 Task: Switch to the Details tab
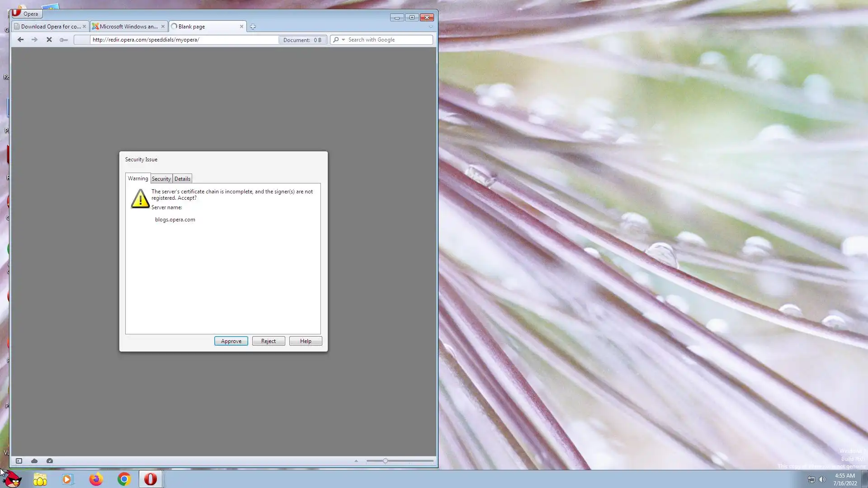coord(183,179)
